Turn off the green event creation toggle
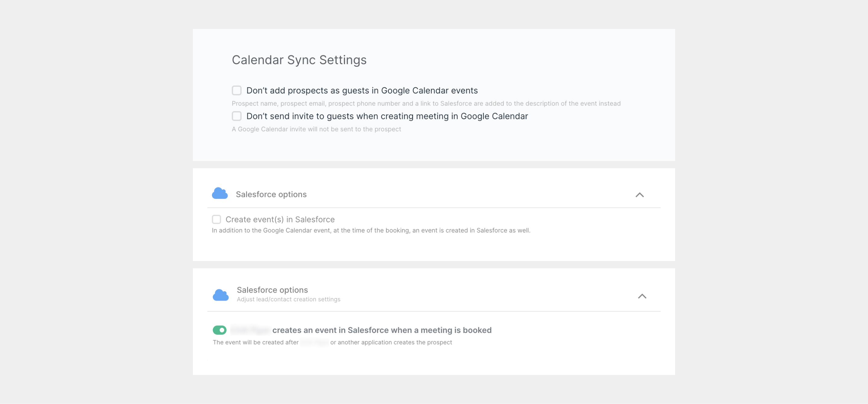868x404 pixels. pyautogui.click(x=219, y=330)
